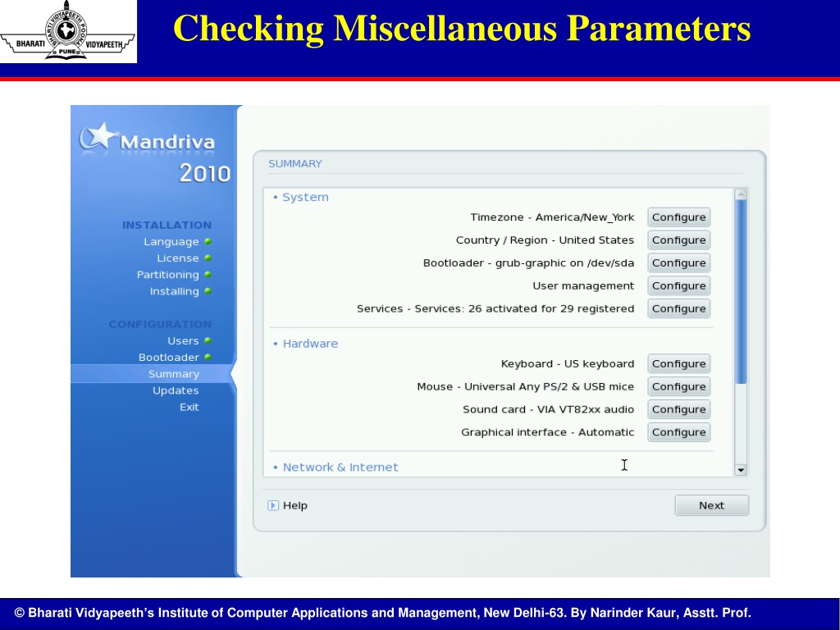Configure the Sound card VIA VT82xx

pos(678,409)
